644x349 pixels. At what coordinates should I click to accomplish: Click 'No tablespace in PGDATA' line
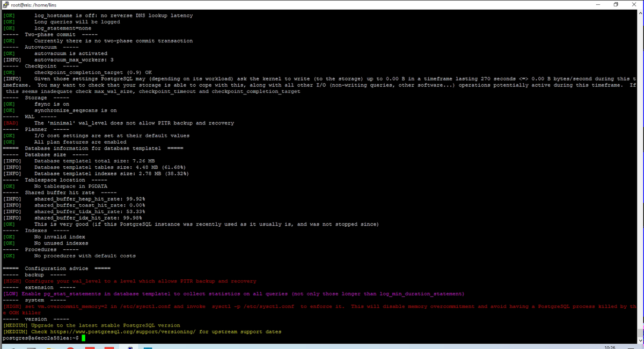click(72, 186)
